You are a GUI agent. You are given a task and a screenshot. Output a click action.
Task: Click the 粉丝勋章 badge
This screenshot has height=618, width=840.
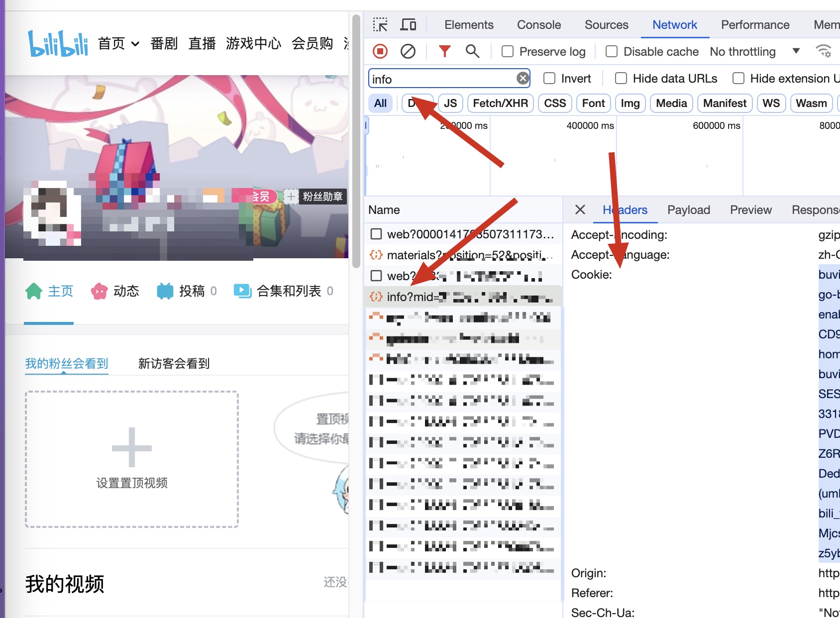pos(322,197)
